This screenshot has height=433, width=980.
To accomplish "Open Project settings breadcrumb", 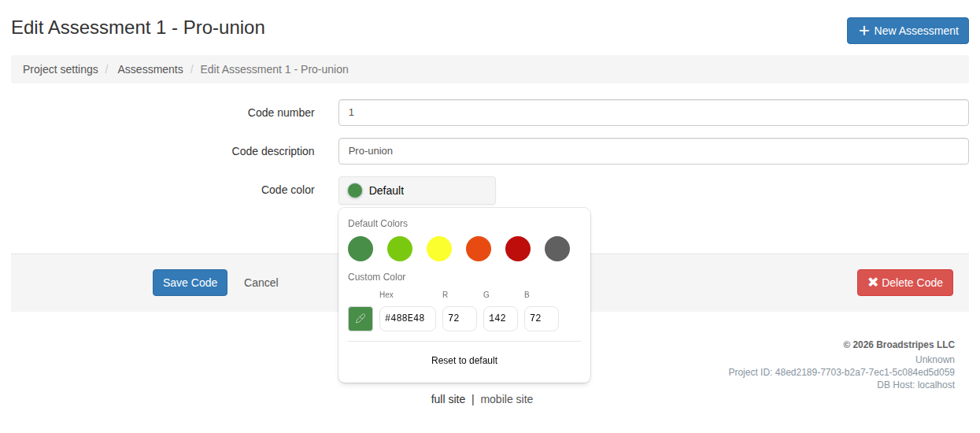I will click(x=61, y=69).
